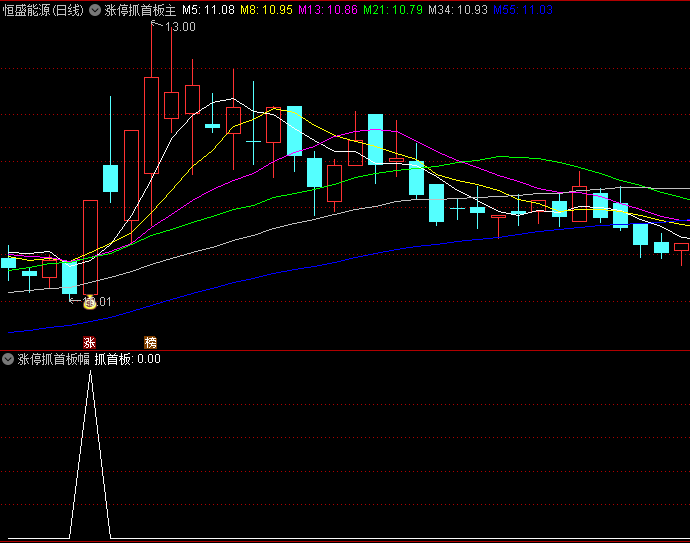Click the 恒盛能源(日线) stock title
The image size is (690, 543).
pyautogui.click(x=43, y=10)
